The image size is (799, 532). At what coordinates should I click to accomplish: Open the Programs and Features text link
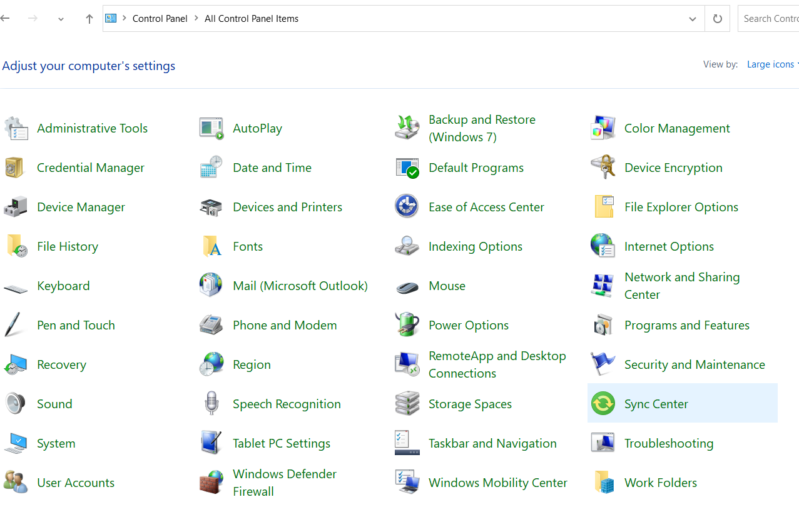coord(687,325)
